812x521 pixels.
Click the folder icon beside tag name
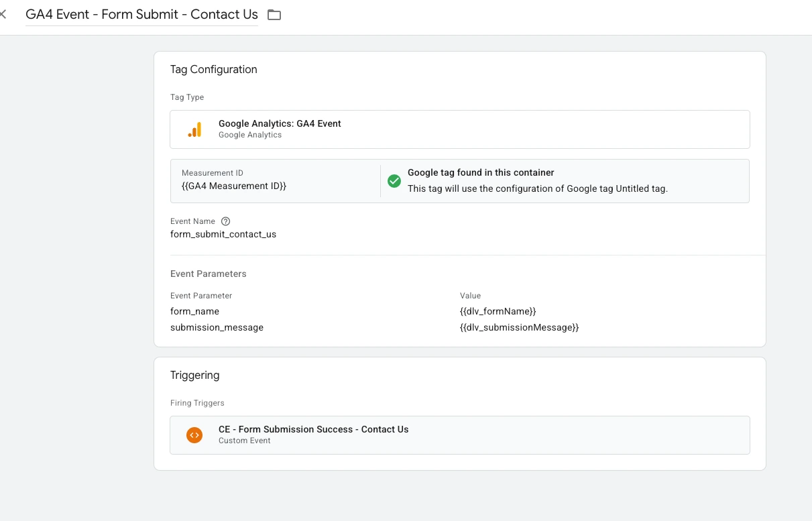(x=274, y=15)
